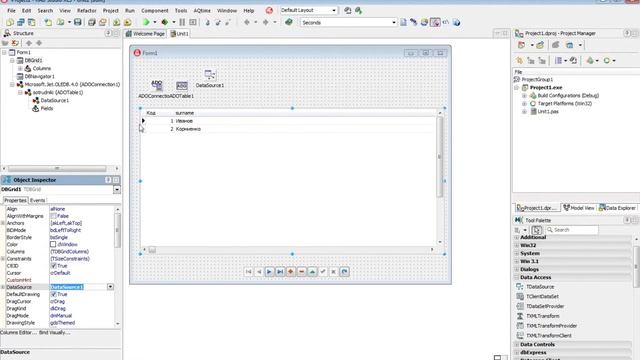Screen dimensions: 640x360
Task: Open the Refactor menu
Action: (x=87, y=11)
